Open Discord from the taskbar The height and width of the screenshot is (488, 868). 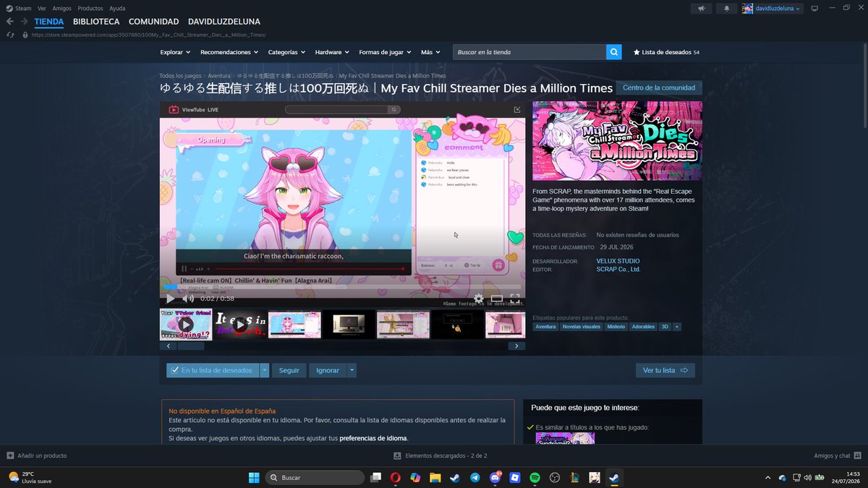(495, 477)
